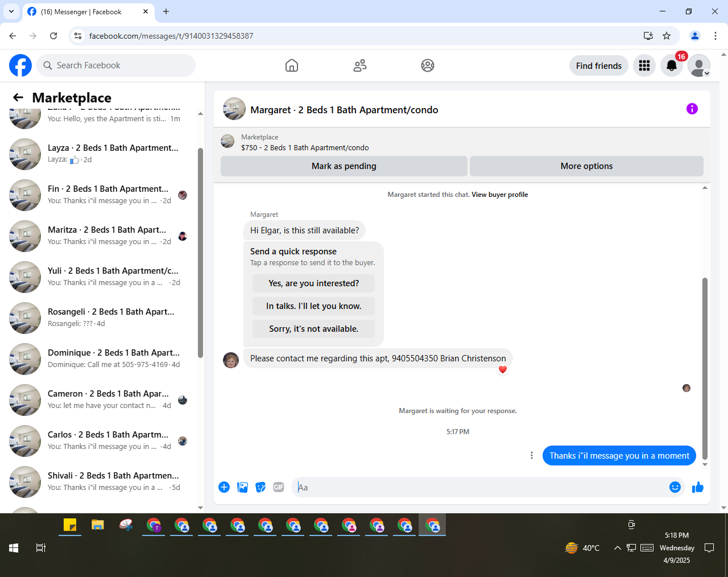Click the taskbar clock showing 5:18 PM
The image size is (728, 577).
[677, 547]
